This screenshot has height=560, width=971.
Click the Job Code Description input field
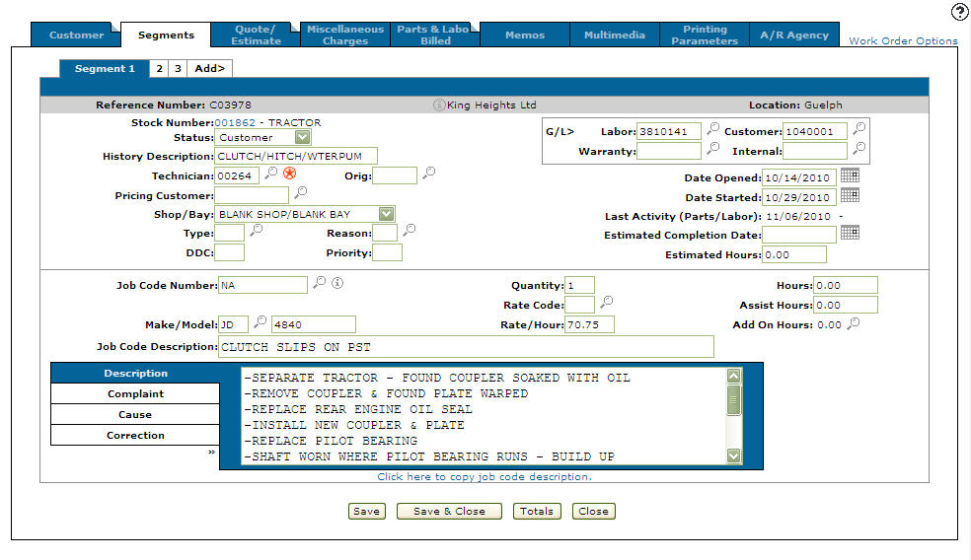click(464, 346)
